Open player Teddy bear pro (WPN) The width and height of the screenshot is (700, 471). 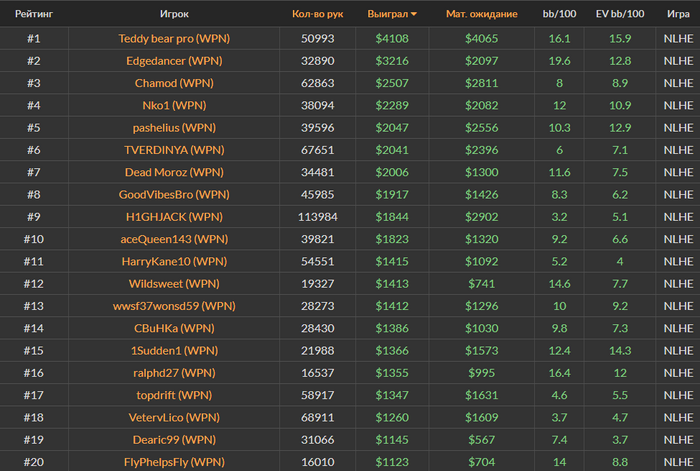pos(174,38)
